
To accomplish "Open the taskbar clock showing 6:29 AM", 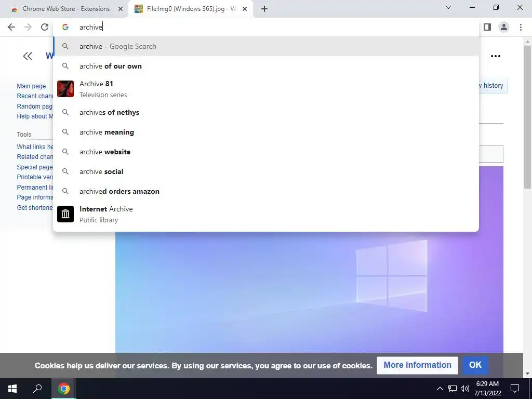I will 487,389.
